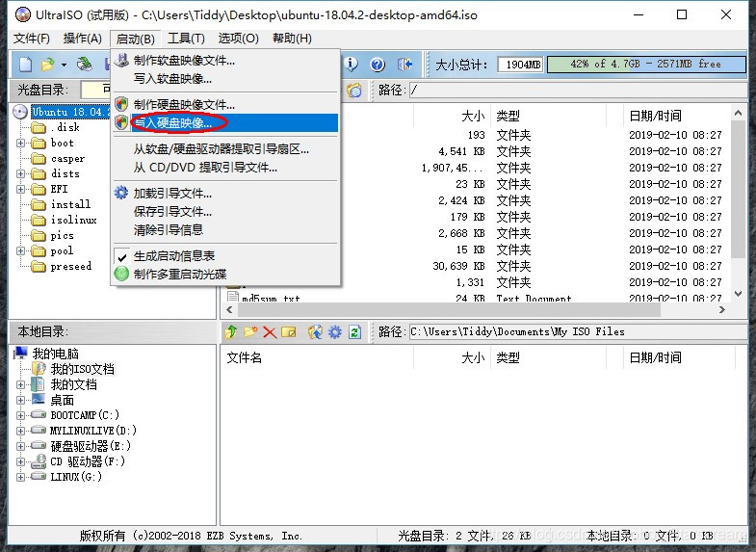This screenshot has width=756, height=552.
Task: Click the CD drive icon beside CD 驱动器(F:)
Action: 39,461
